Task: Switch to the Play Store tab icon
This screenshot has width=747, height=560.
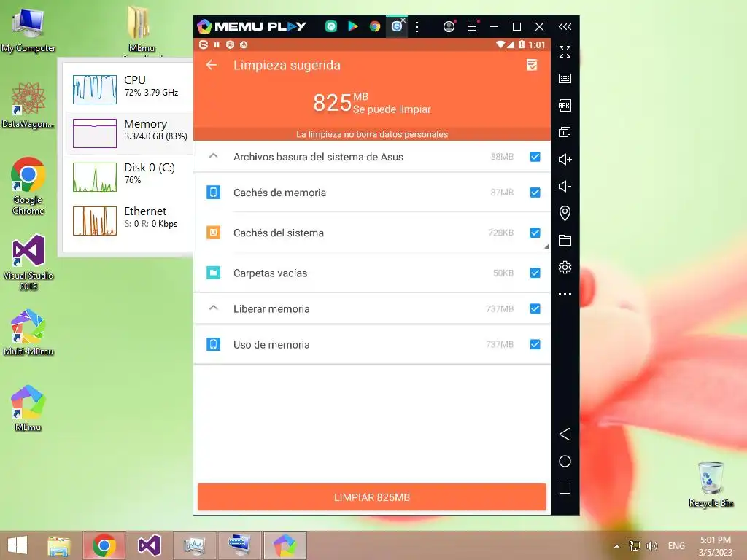Action: pos(353,27)
